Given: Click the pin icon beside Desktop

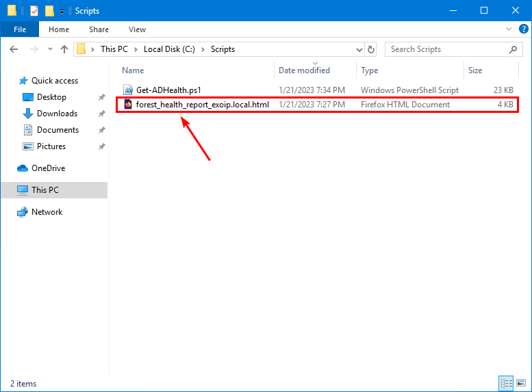Looking at the screenshot, I should [x=102, y=97].
